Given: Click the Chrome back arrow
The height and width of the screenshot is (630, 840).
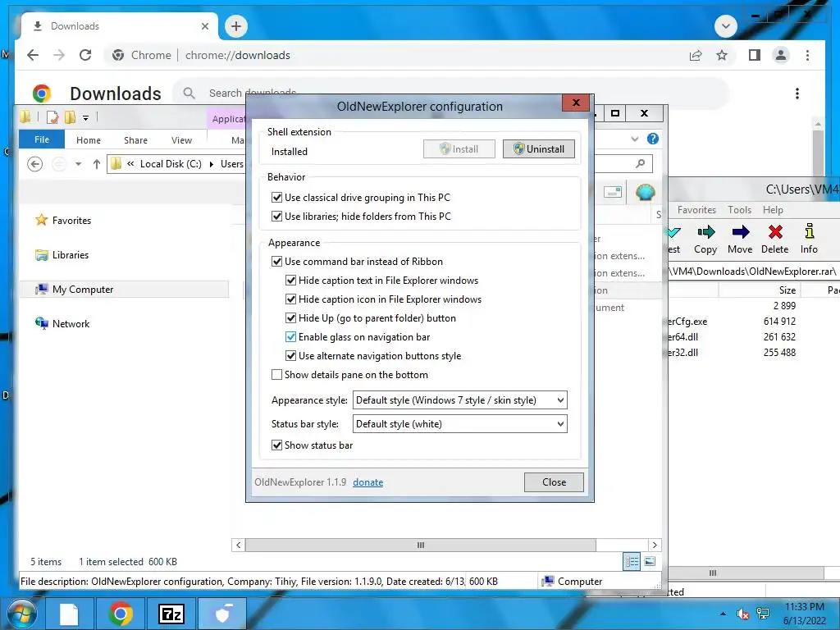Looking at the screenshot, I should click(x=33, y=55).
